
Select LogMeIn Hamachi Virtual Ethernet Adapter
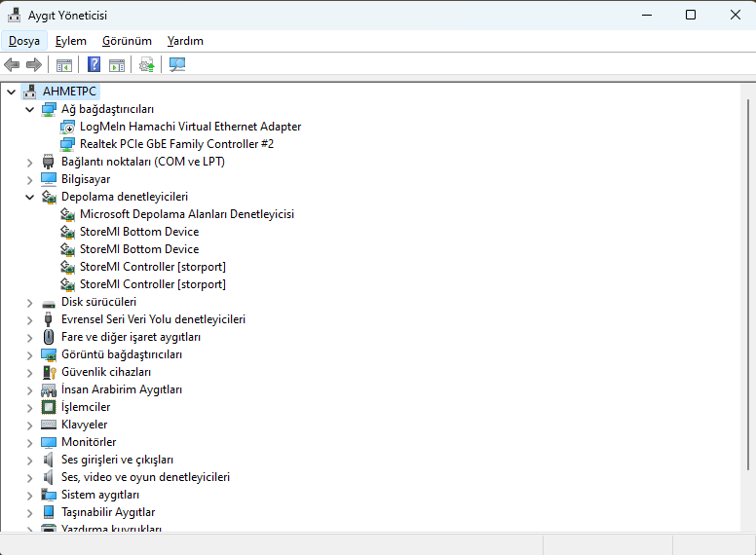pos(190,127)
